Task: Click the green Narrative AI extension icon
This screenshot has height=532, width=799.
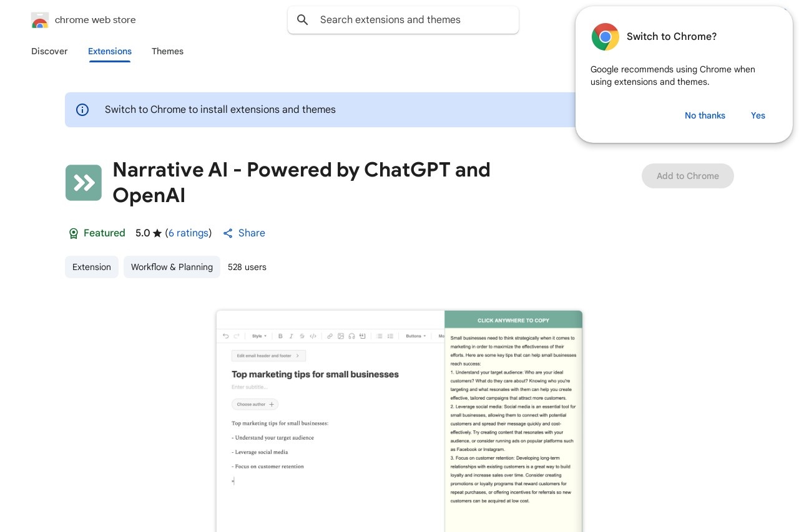Action: click(84, 183)
